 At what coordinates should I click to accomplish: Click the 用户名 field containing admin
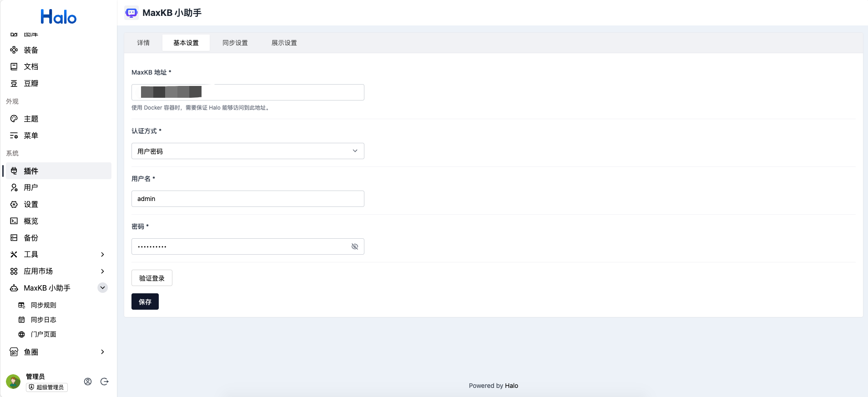tap(248, 199)
